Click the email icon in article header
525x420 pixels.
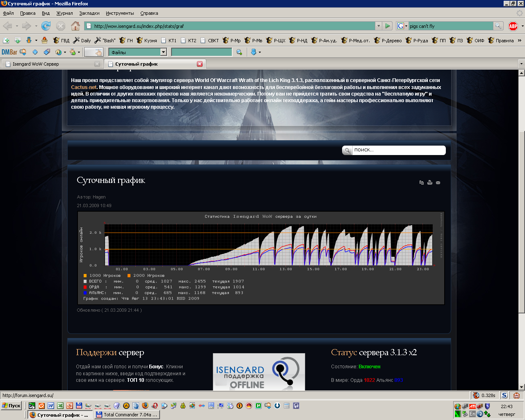(438, 183)
